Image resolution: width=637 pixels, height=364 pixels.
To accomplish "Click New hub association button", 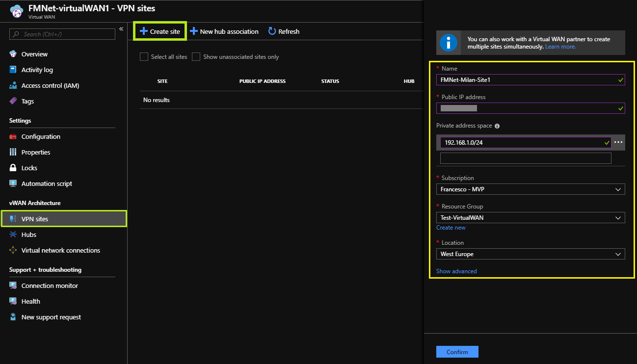I will 224,31.
